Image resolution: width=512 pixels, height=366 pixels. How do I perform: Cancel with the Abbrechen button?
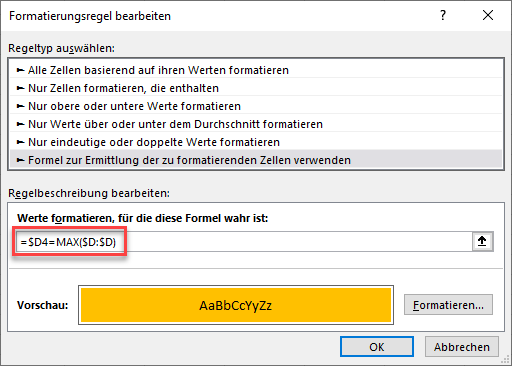[x=462, y=347]
